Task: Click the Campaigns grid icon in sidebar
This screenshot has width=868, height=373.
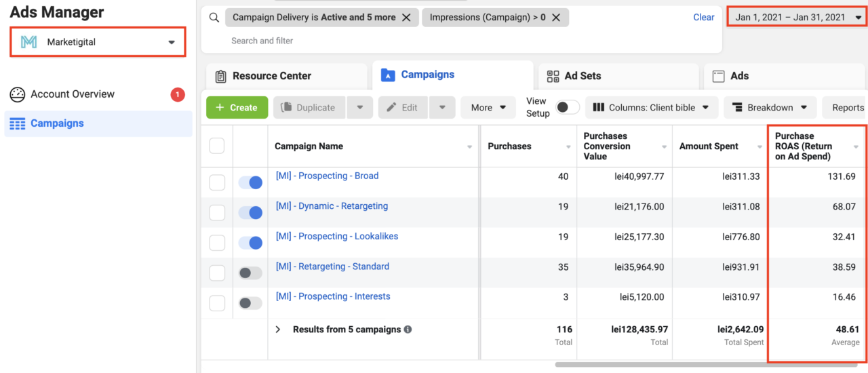Action: tap(18, 123)
